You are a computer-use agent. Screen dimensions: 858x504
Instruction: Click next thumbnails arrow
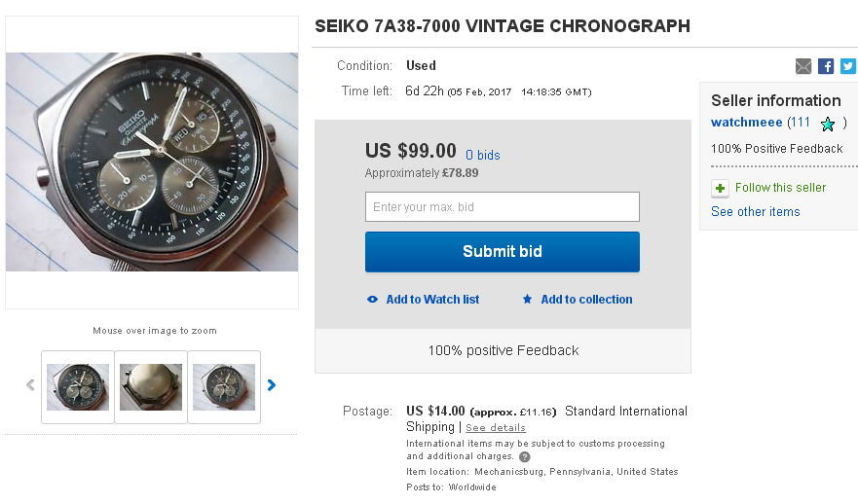coord(272,385)
